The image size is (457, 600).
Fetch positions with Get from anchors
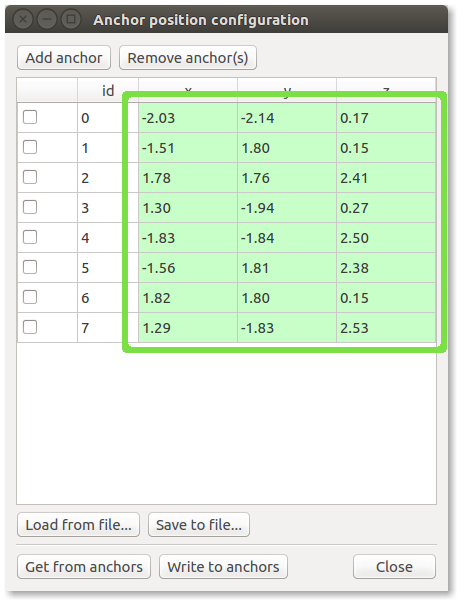(84, 567)
